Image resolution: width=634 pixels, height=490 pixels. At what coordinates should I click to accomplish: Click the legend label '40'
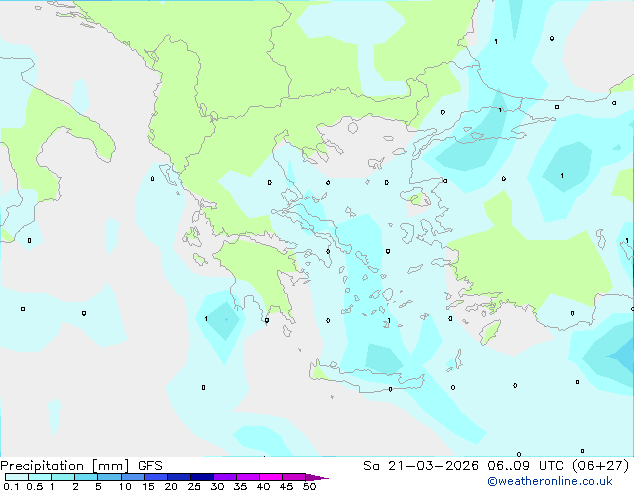click(263, 486)
